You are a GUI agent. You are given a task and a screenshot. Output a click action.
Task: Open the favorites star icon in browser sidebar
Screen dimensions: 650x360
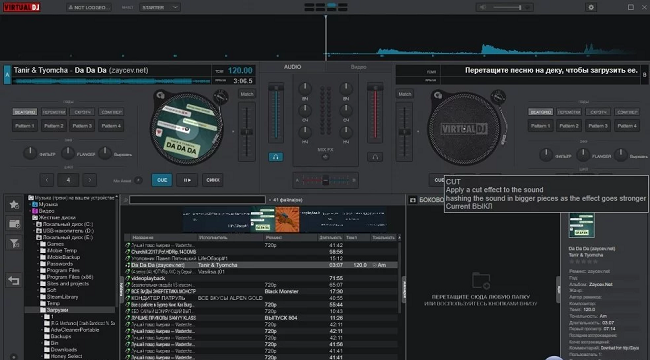tap(14, 204)
